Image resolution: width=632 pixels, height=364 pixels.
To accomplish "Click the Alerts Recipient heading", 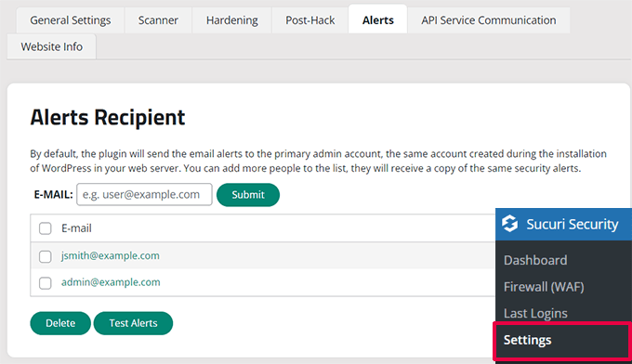I will [108, 118].
